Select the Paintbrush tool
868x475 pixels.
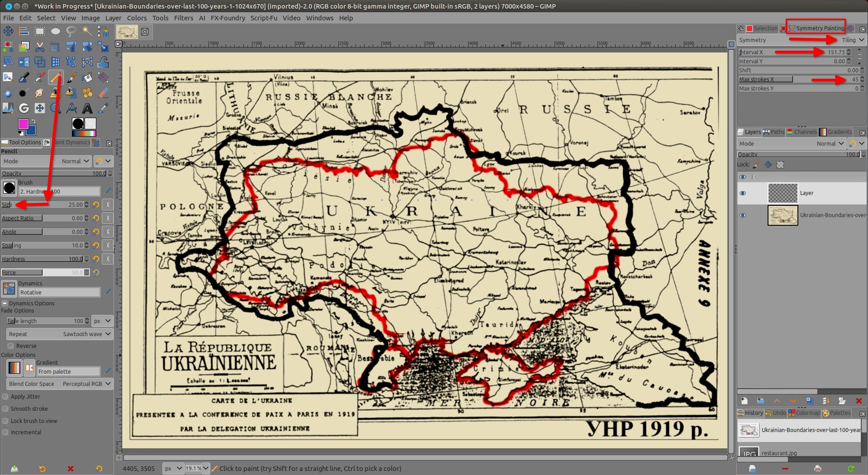coord(71,77)
